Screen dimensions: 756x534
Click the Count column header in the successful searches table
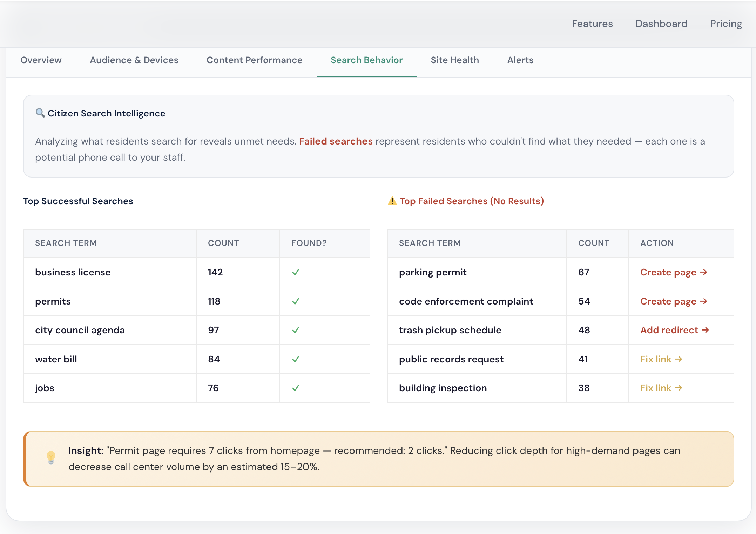tap(223, 243)
